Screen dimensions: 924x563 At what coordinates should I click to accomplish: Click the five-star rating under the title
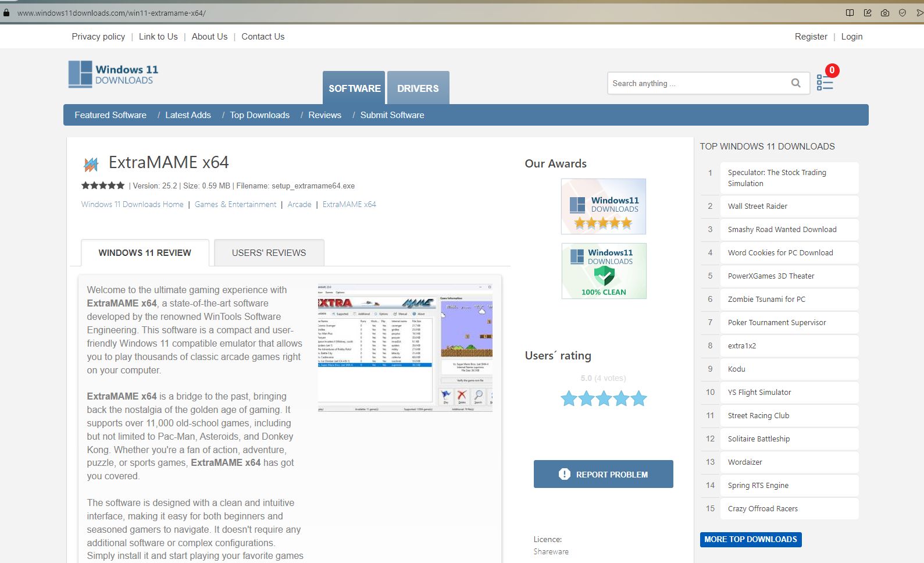tap(103, 186)
